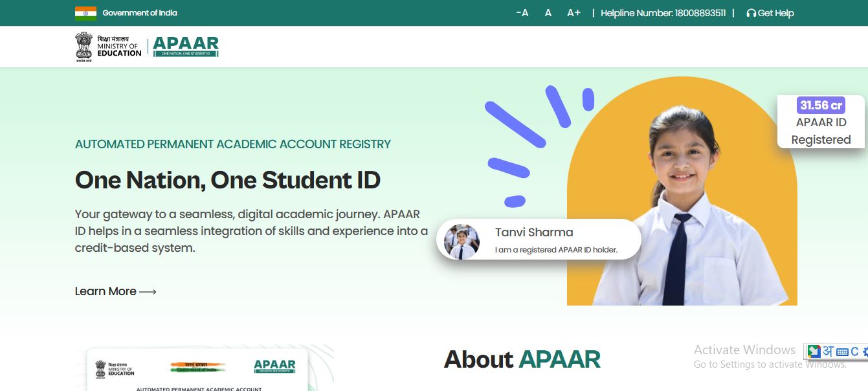This screenshot has height=391, width=868.
Task: Click the Government of India text
Action: pos(140,13)
